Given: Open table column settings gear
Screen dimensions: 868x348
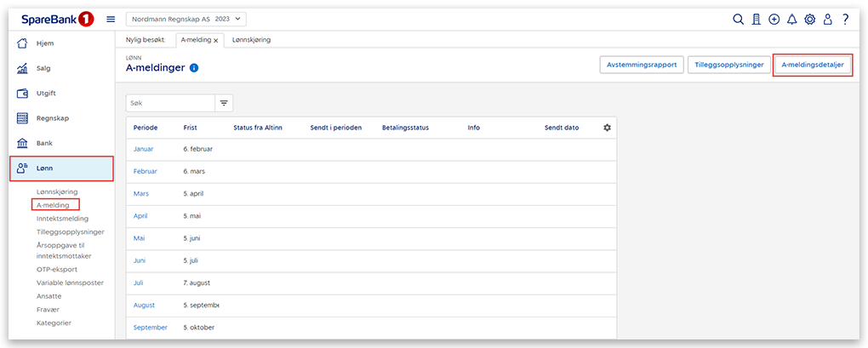Looking at the screenshot, I should pyautogui.click(x=607, y=128).
